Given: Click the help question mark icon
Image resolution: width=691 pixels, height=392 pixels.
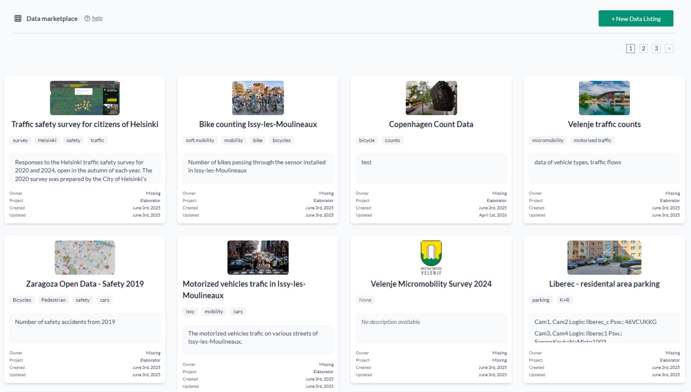Looking at the screenshot, I should [87, 18].
